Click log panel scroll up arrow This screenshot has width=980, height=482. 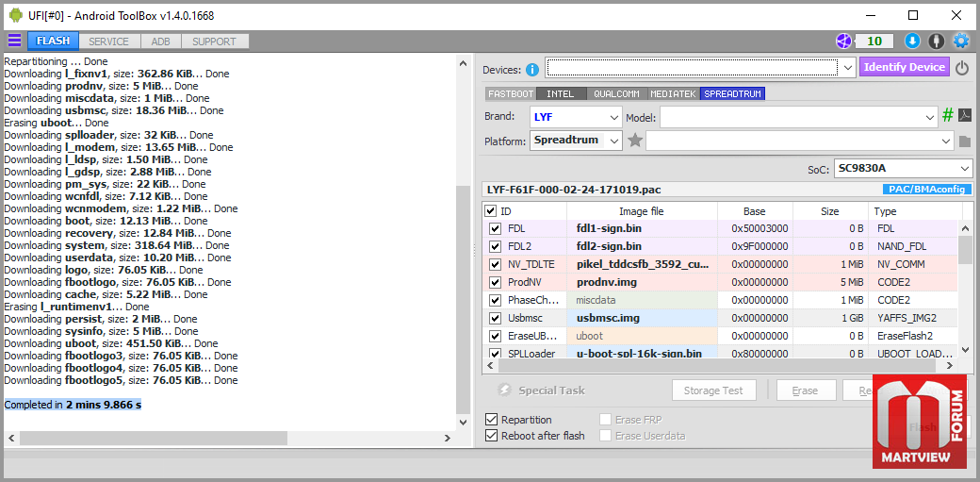click(x=463, y=63)
